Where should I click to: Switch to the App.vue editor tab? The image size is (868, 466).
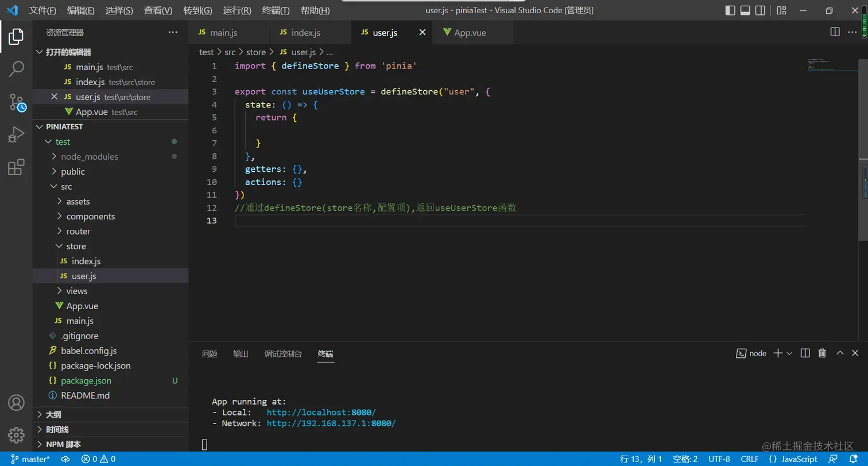pos(473,33)
